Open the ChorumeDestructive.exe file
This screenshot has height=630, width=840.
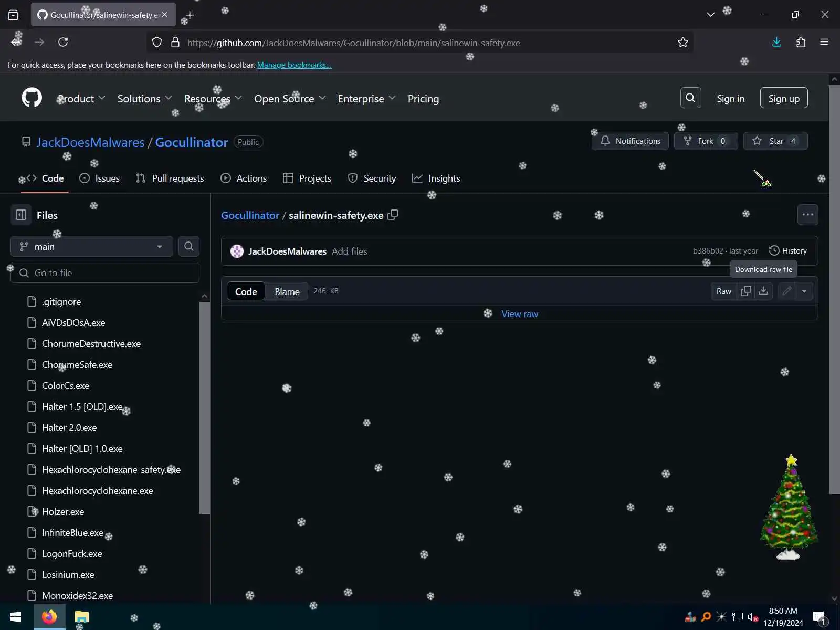91,343
